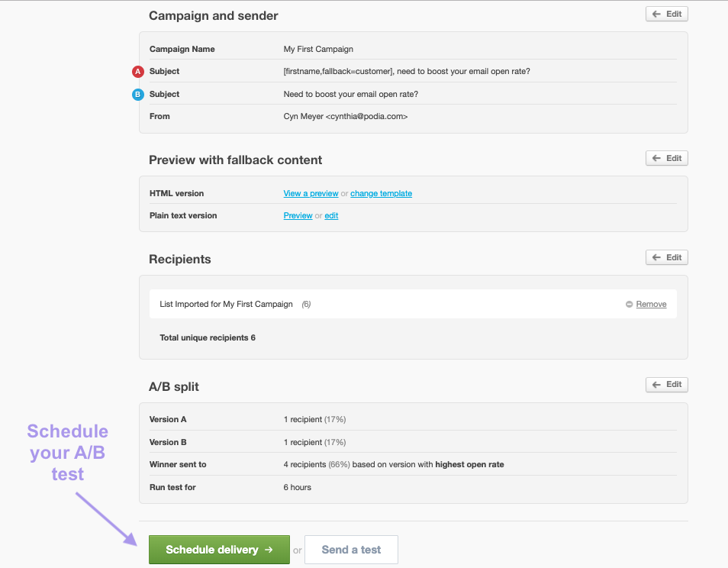Edit the Campaign and sender details
The height and width of the screenshot is (568, 728).
pyautogui.click(x=666, y=14)
